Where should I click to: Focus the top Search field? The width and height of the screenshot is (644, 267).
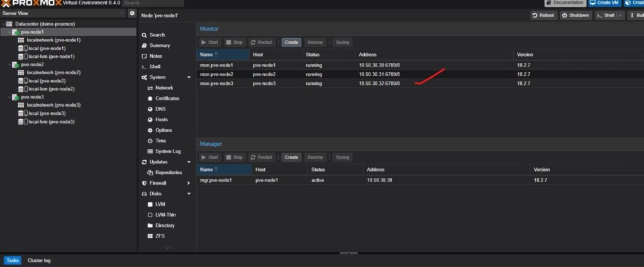pos(153,3)
